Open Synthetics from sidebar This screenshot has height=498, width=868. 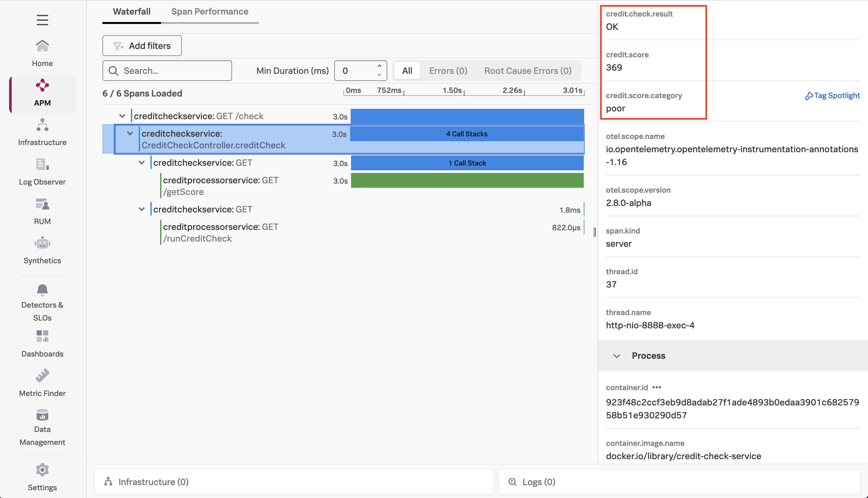click(42, 250)
